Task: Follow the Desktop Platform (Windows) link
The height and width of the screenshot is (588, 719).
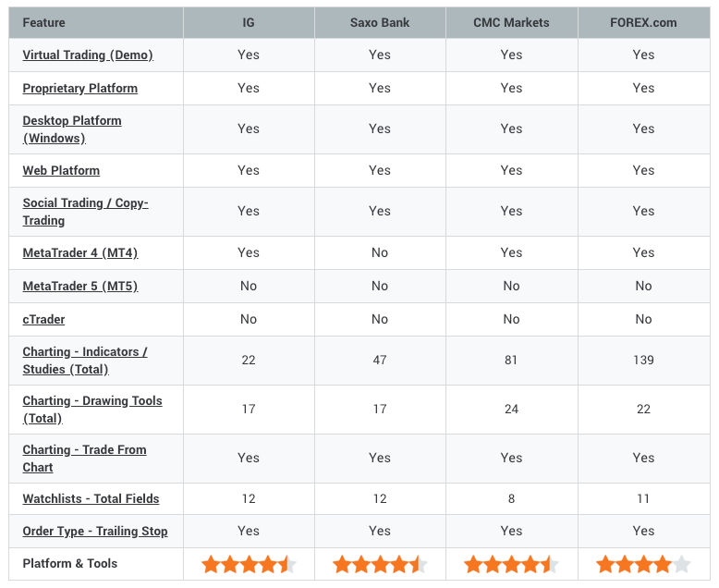Action: pyautogui.click(x=72, y=129)
